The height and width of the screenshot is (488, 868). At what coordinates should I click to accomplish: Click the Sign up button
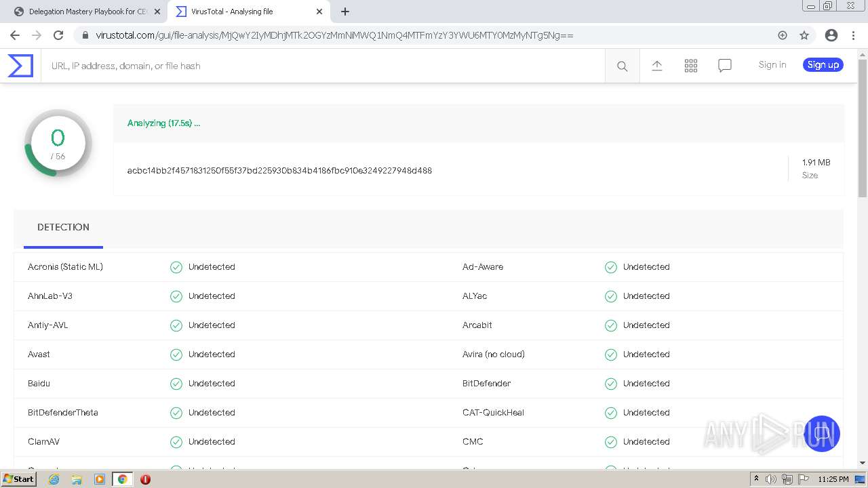click(x=823, y=65)
